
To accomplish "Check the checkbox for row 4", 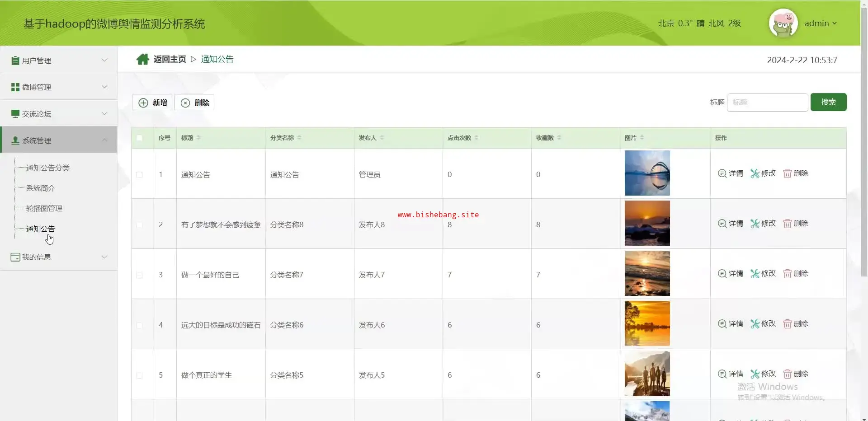I will (x=139, y=325).
